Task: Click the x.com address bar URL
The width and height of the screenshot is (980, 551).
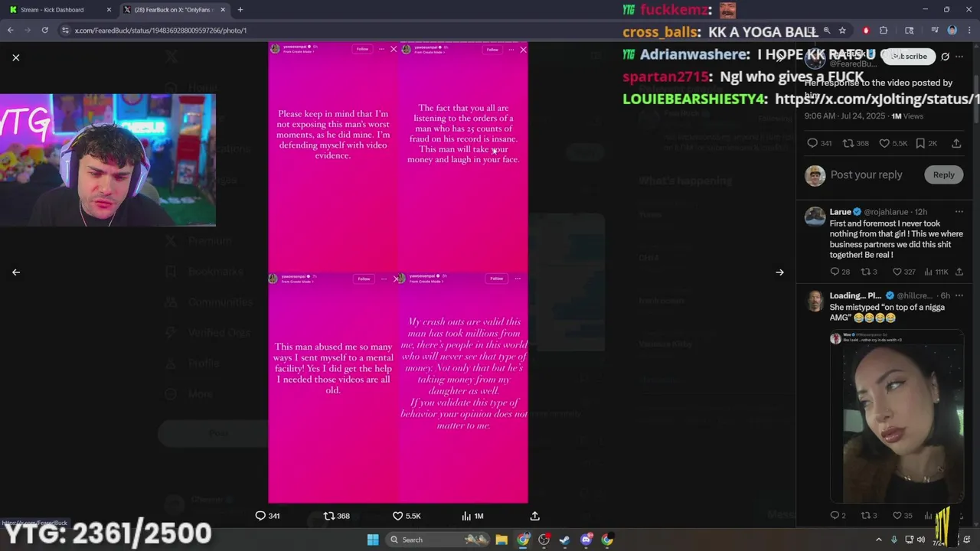Action: click(x=161, y=31)
